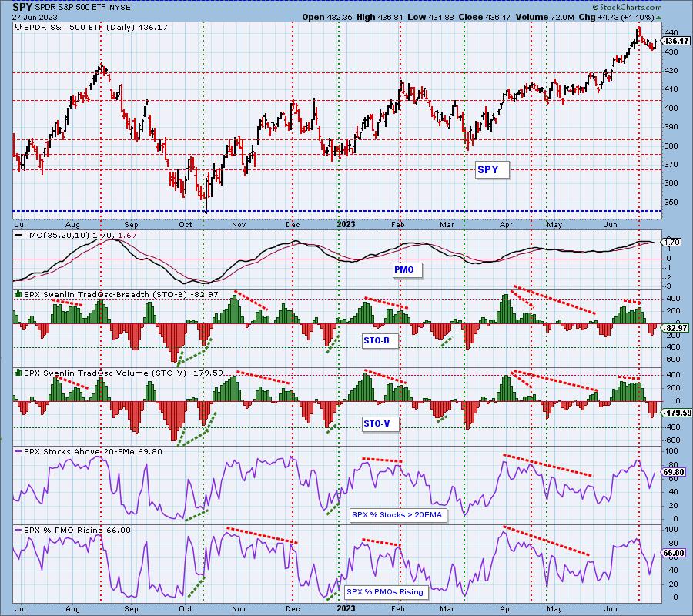Click the Open 432.35 value
Viewport: 693px width, 616px height.
pyautogui.click(x=326, y=17)
